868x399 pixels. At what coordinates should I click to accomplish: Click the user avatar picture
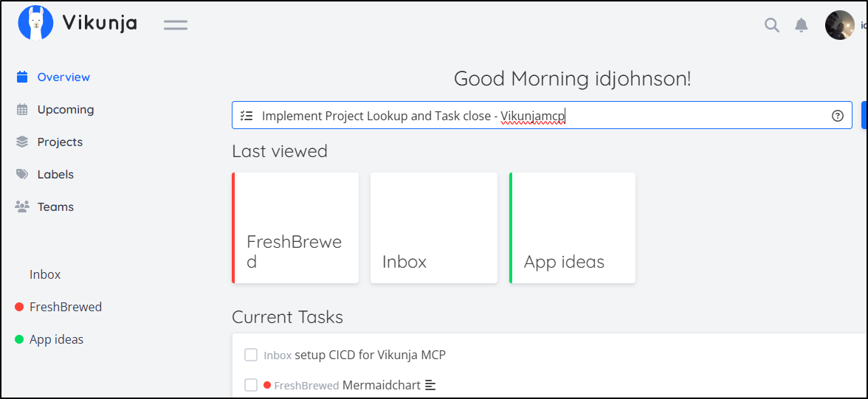point(839,25)
